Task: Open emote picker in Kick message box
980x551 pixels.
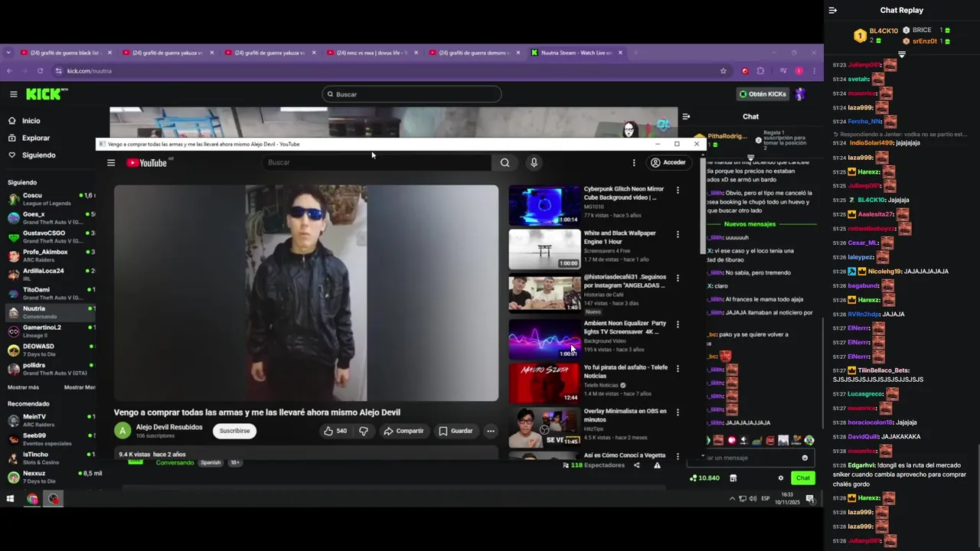Action: 805,458
